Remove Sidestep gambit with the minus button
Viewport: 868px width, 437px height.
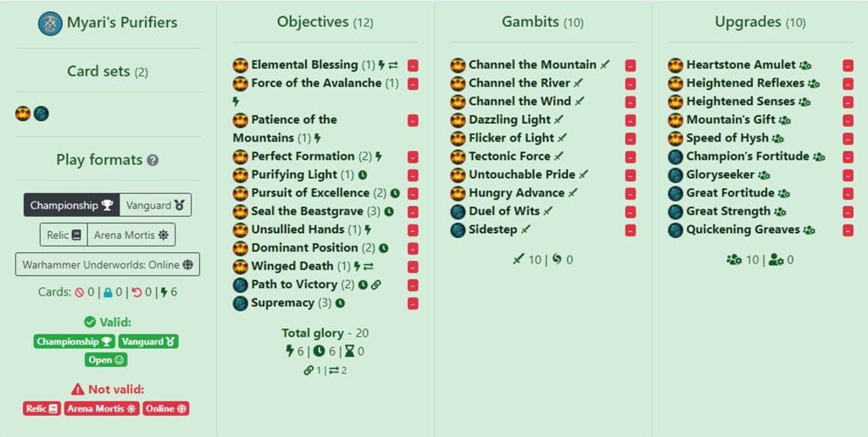coord(631,230)
